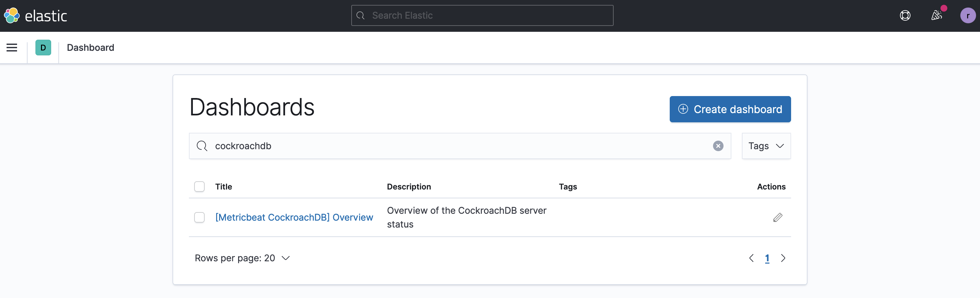Click the Search Elastic input field
Screen dimensions: 980x298
(x=481, y=15)
